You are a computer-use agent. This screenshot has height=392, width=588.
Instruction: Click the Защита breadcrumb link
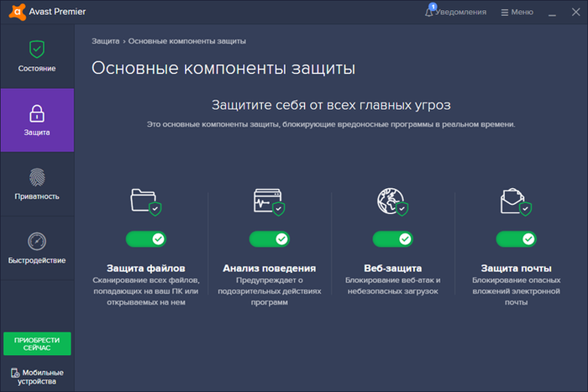(x=105, y=40)
